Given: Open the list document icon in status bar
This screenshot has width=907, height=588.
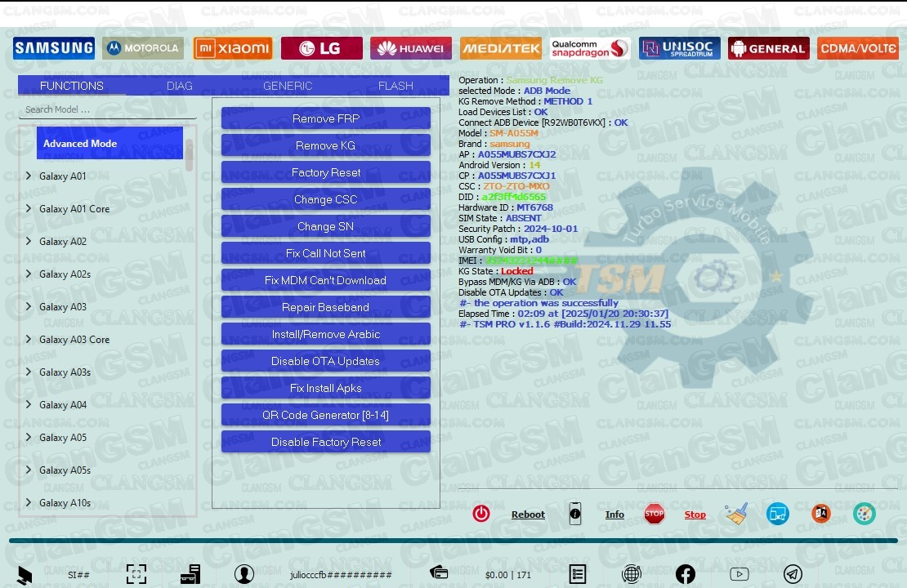Looking at the screenshot, I should (577, 574).
